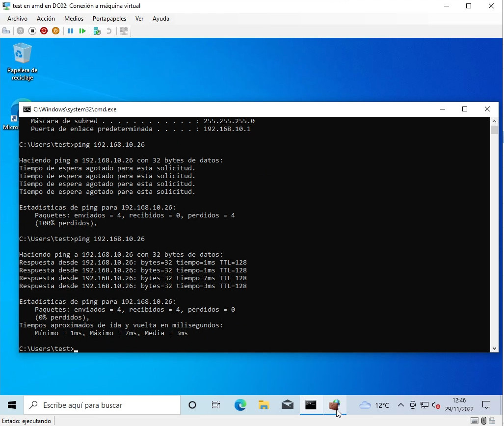Open the 12°C weather widget

374,405
